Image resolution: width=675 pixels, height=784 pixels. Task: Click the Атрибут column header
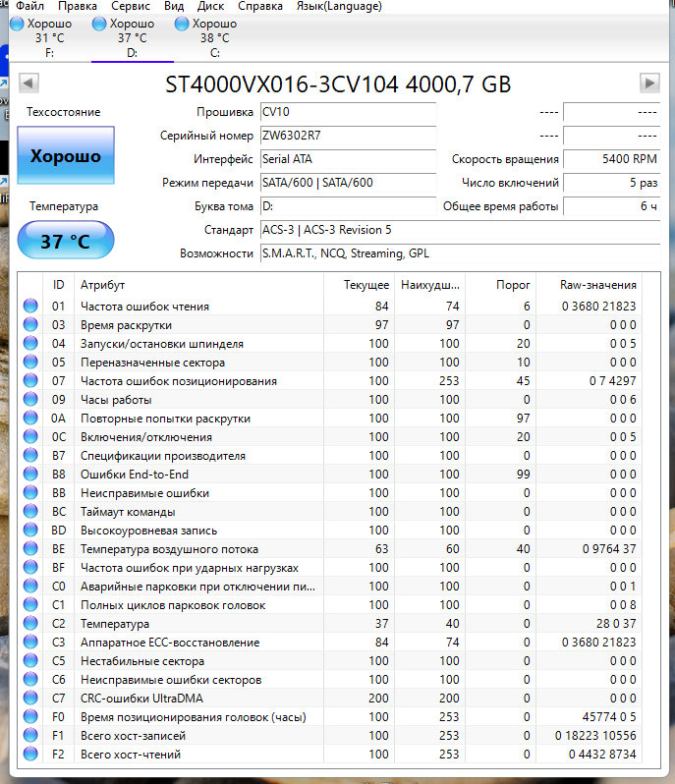click(199, 285)
